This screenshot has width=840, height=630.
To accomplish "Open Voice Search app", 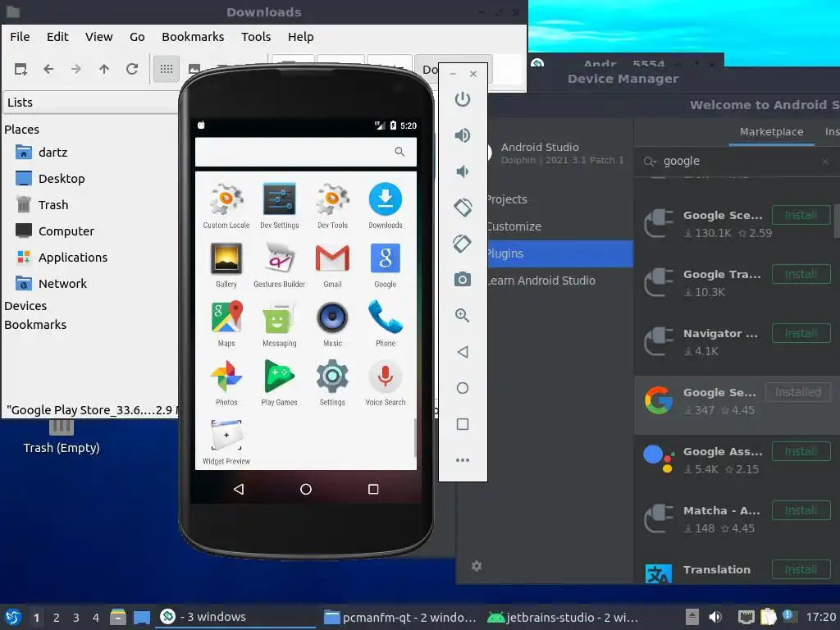I will pyautogui.click(x=386, y=383).
